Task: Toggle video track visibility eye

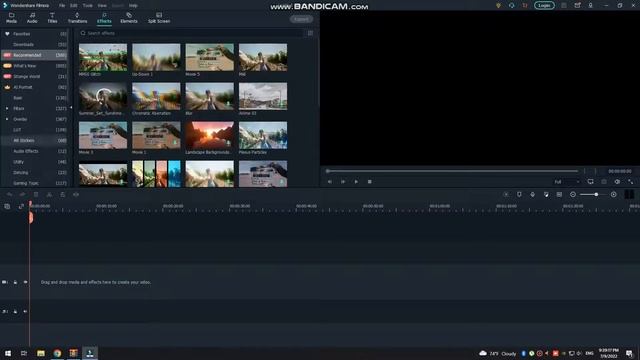Action: coord(25,282)
